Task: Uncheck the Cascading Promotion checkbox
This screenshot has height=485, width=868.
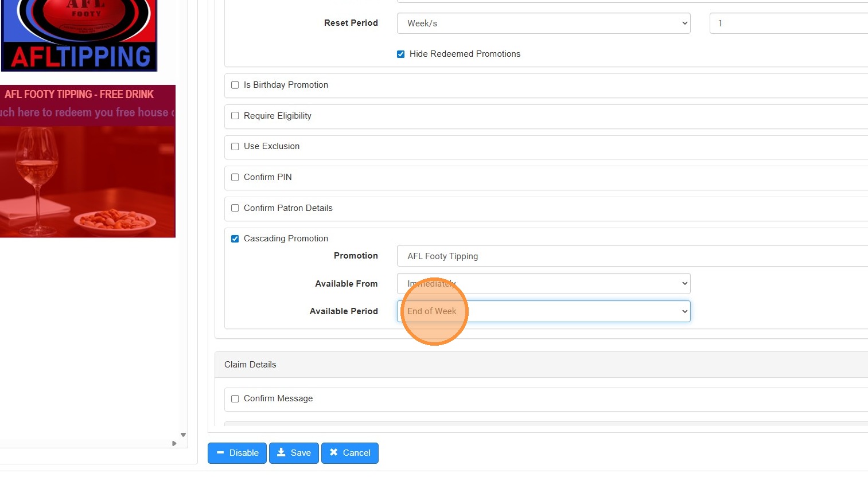Action: pos(235,238)
